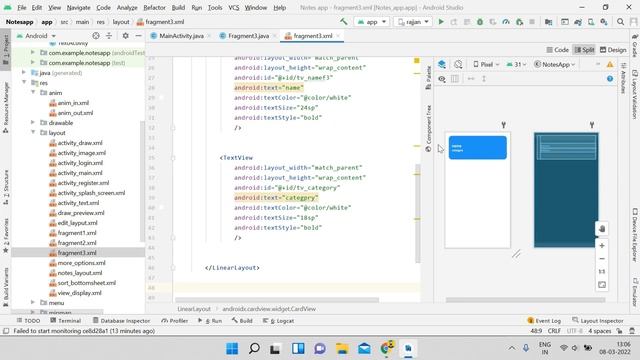The width and height of the screenshot is (640, 360).
Task: Expand the menu folder
Action: pyautogui.click(x=33, y=302)
